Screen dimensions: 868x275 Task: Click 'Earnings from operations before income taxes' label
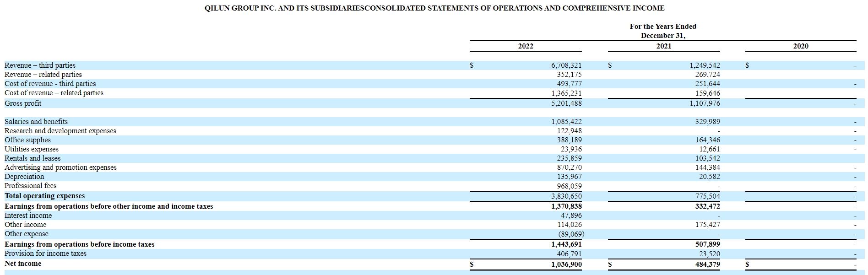click(x=80, y=244)
